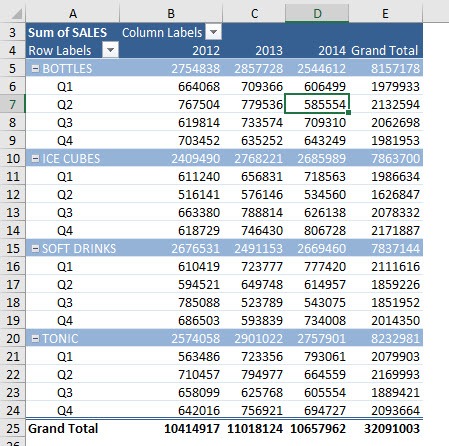Open the Column Labels filter dropdown
This screenshot has height=446, width=449.
(x=214, y=32)
